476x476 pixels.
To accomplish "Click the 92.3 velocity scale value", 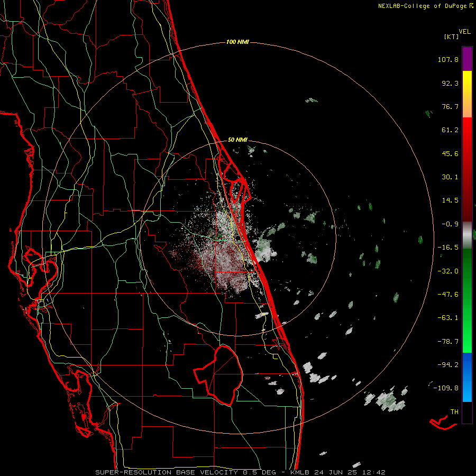I will pos(450,83).
